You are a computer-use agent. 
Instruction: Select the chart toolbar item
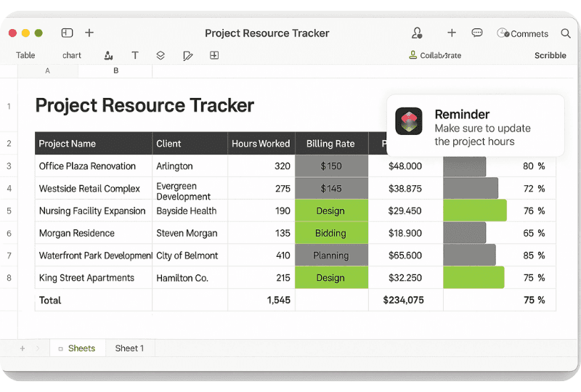click(71, 55)
